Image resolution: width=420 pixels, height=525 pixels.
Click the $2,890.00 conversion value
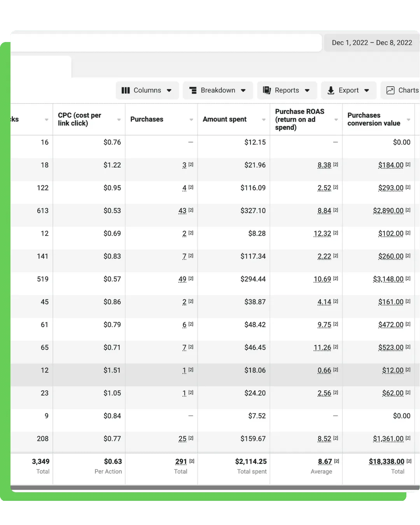tap(388, 211)
